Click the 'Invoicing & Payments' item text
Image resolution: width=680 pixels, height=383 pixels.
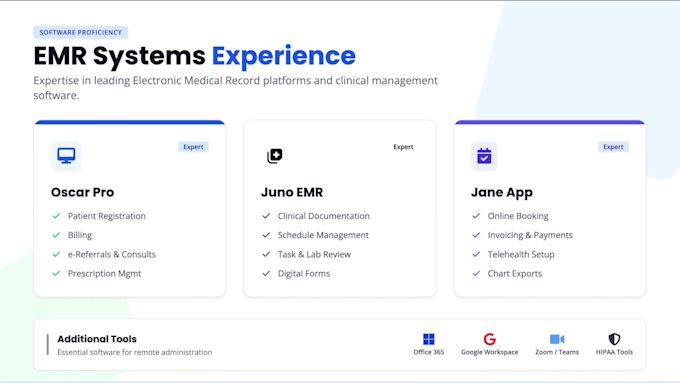(x=530, y=235)
